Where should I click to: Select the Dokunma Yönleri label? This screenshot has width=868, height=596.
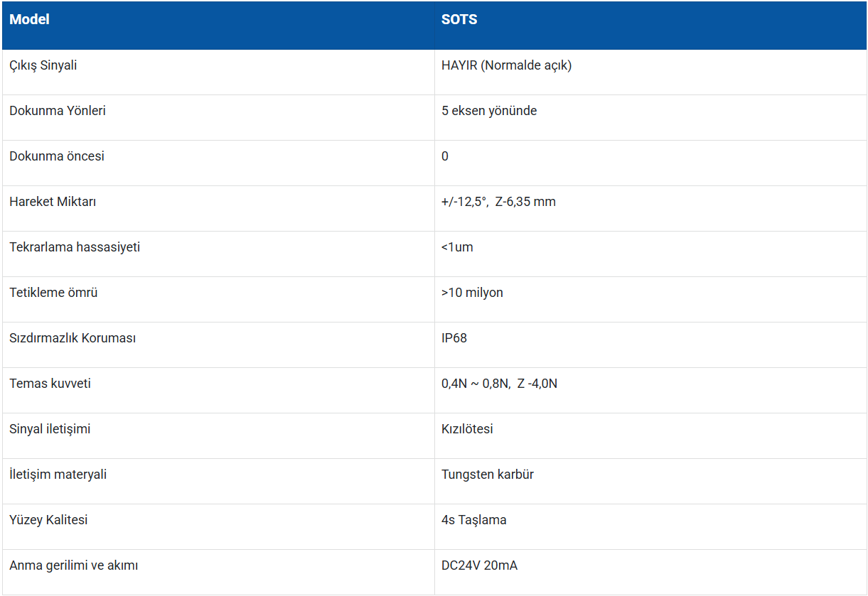pyautogui.click(x=58, y=111)
